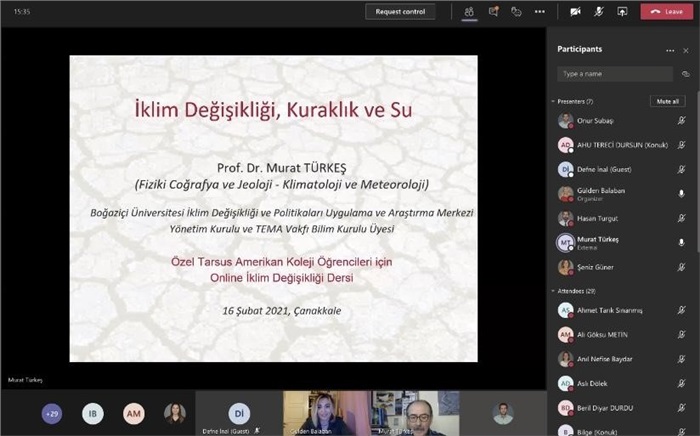Screen dimensions: 700x436
Task: Open More actions ellipsis in meeting toolbar
Action: (x=540, y=12)
